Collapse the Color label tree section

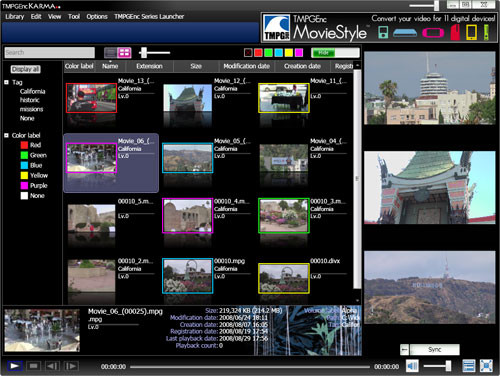[6, 135]
